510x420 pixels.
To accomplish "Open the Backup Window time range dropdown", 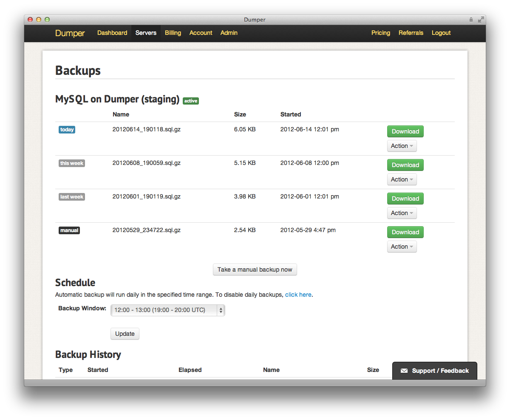I will (168, 310).
